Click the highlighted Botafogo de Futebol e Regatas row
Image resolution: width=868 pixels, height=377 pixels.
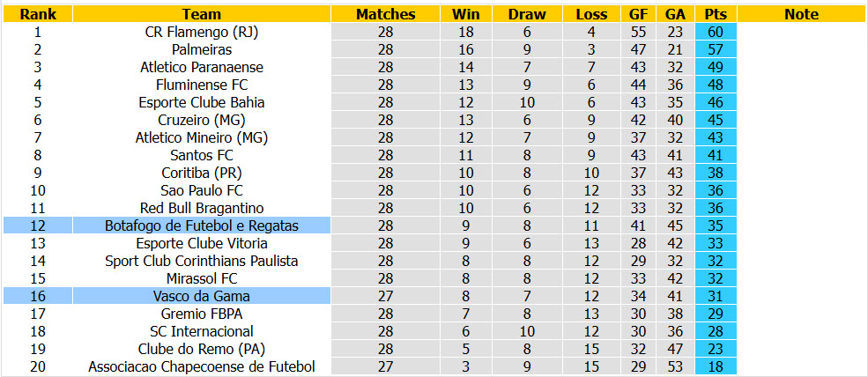pyautogui.click(x=167, y=225)
